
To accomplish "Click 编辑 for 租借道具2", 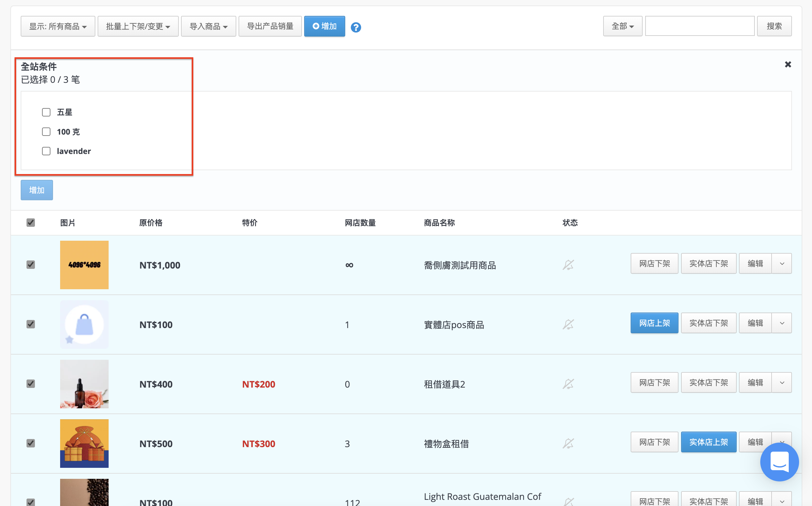I will pyautogui.click(x=755, y=383).
